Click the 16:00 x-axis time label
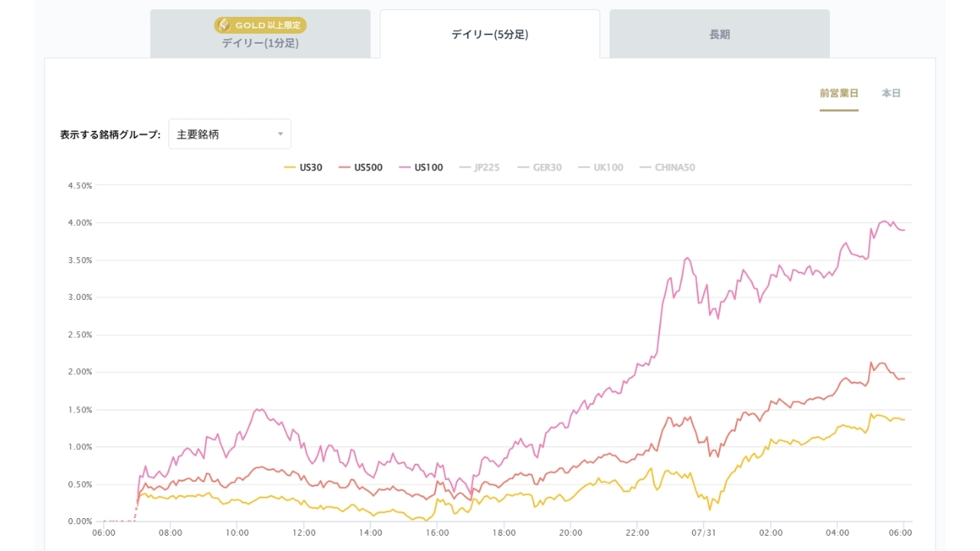Image resolution: width=980 pixels, height=551 pixels. pyautogui.click(x=437, y=534)
